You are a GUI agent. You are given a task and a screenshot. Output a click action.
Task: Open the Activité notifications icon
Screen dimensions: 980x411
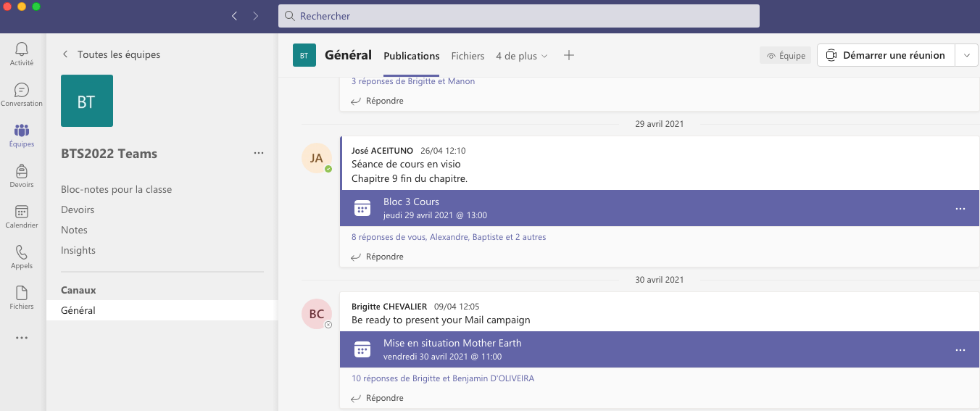(22, 54)
